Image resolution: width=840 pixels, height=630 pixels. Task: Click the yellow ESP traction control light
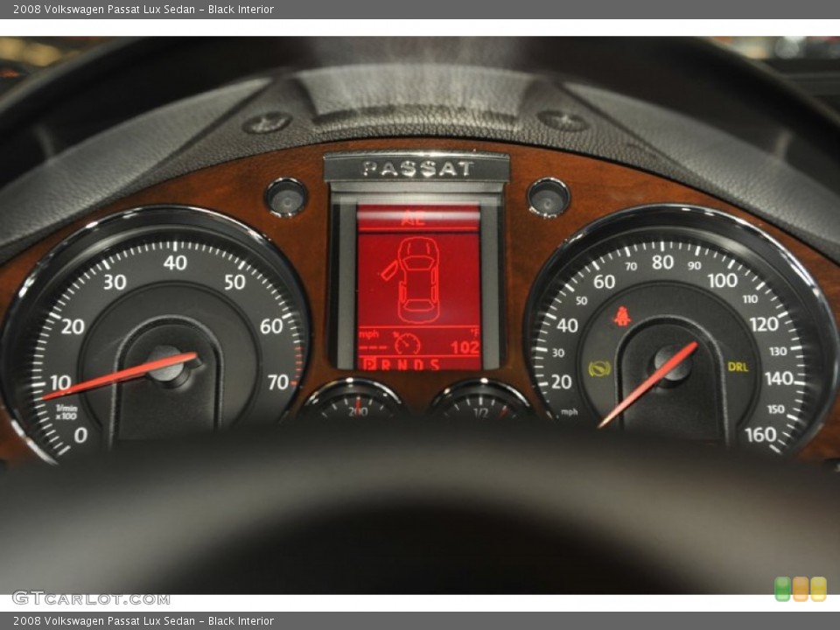point(598,368)
